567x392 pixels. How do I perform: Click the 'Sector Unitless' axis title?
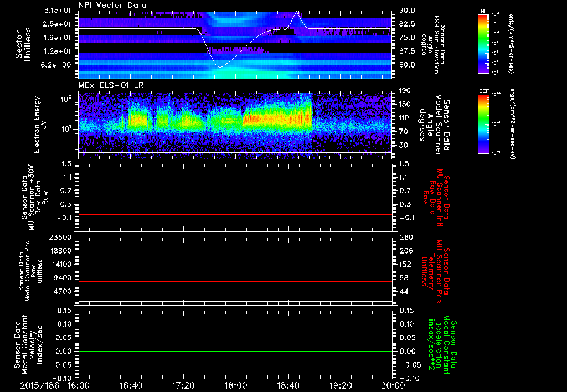tap(23, 44)
